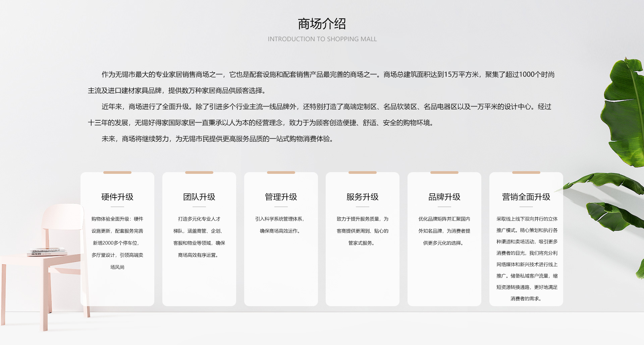Select the 品牌升级 card title
This screenshot has width=644, height=345.
[x=444, y=197]
